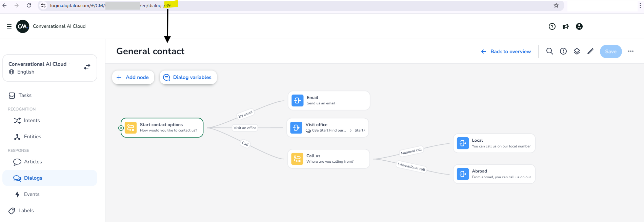Viewport: 644px width, 222px height.
Task: Open the three-dots more options menu
Action: [x=631, y=51]
